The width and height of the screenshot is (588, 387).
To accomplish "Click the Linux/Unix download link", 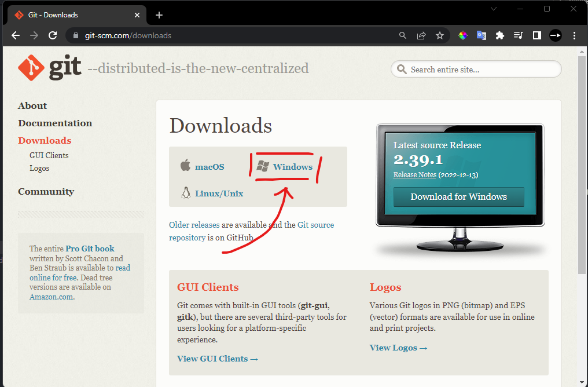I will pyautogui.click(x=219, y=193).
